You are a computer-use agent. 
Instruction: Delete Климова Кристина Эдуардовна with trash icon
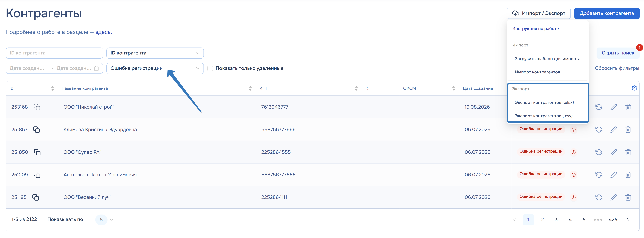pos(628,130)
